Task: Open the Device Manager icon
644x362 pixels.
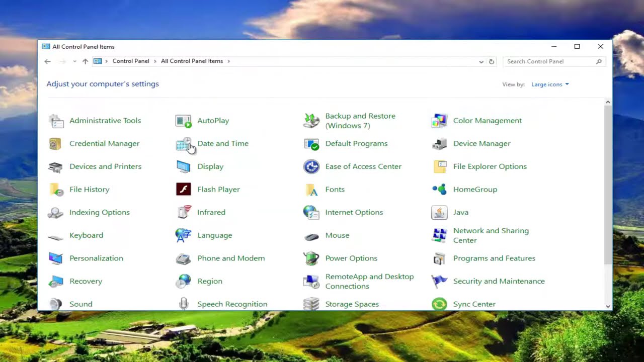Action: pos(439,144)
